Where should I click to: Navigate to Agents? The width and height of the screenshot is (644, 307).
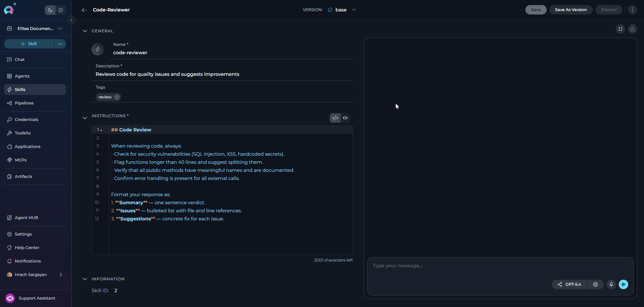(35, 76)
